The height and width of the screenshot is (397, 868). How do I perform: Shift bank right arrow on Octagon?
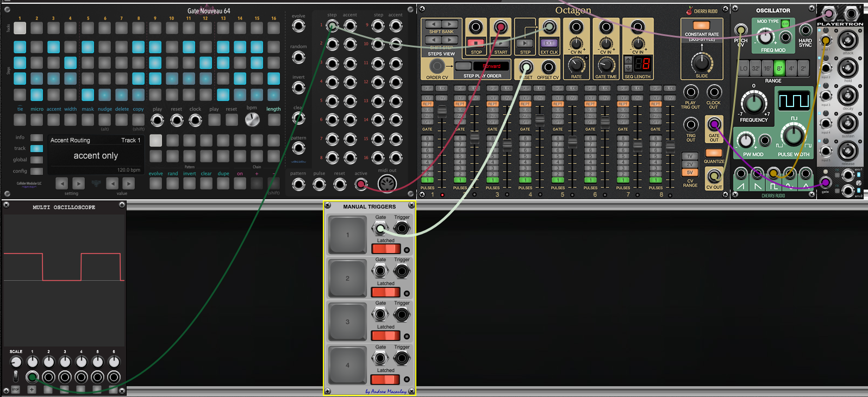tap(449, 24)
